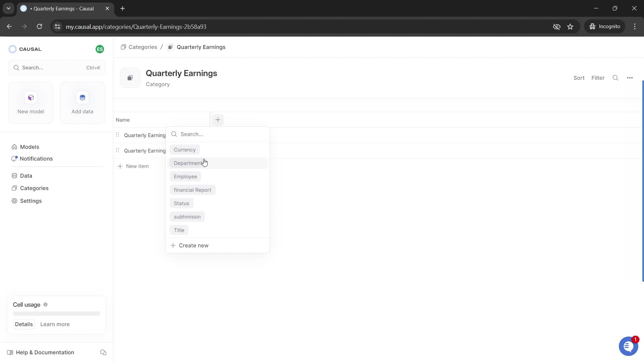Click the Incognito indicator
This screenshot has height=362, width=644.
click(x=605, y=26)
